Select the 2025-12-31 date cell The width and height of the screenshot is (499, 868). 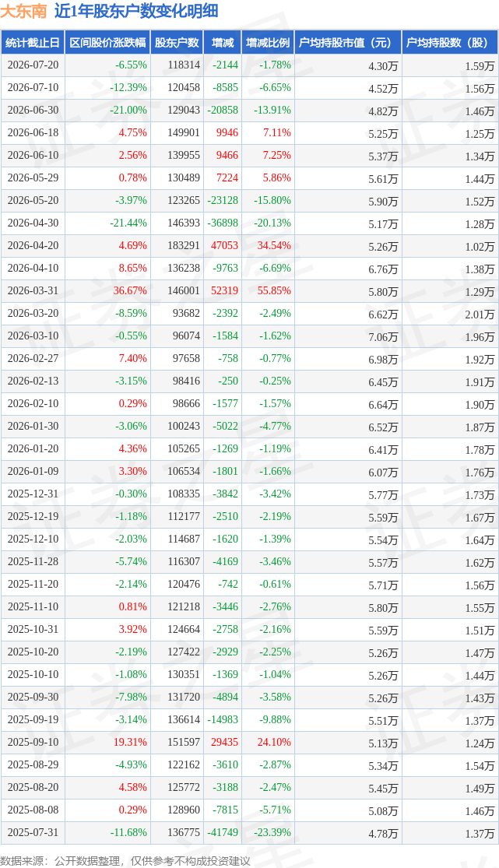coord(33,494)
